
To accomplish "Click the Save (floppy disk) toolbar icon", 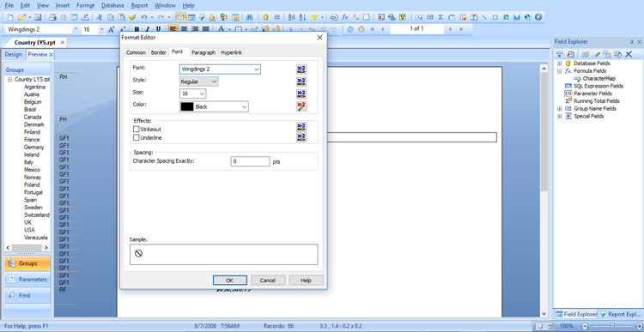I will (38, 17).
